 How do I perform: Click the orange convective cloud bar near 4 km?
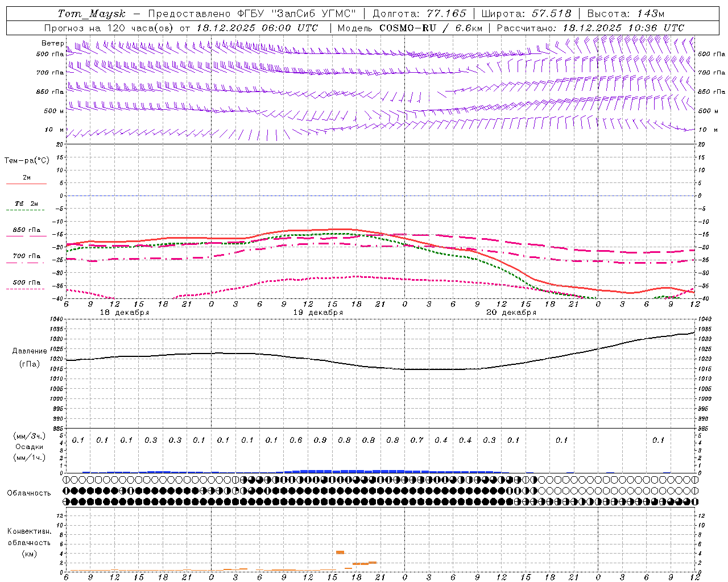coord(340,552)
